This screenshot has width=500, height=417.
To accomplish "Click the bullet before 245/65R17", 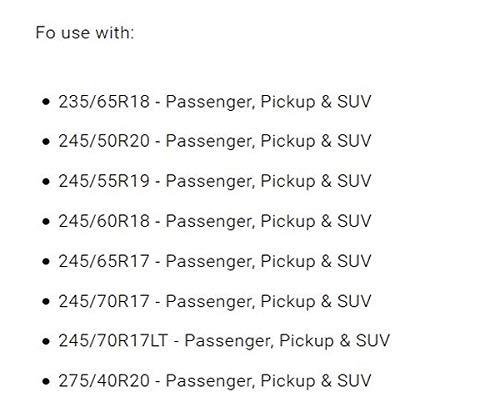I will 46,261.
